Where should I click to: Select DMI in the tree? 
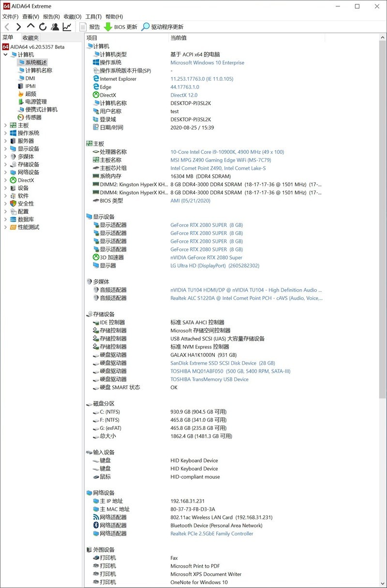[30, 78]
